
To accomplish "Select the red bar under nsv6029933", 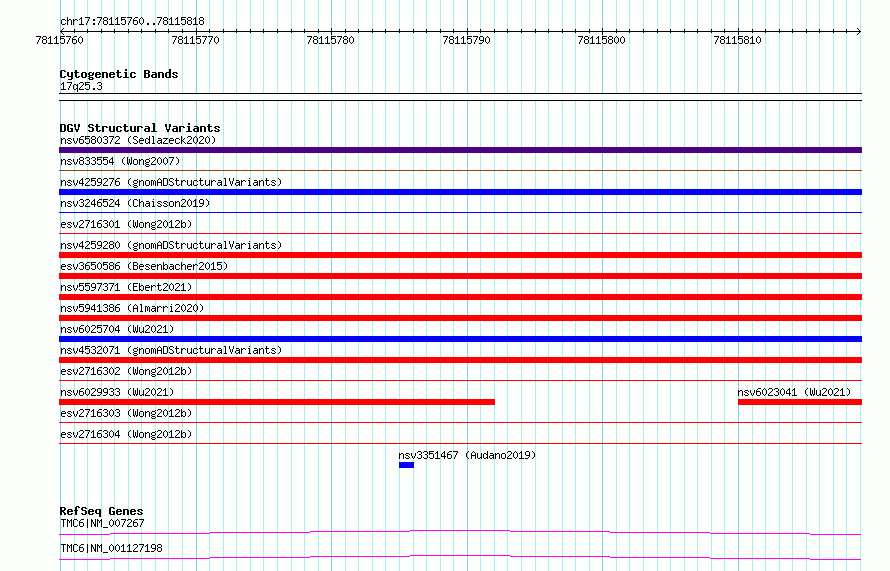I will (x=277, y=402).
